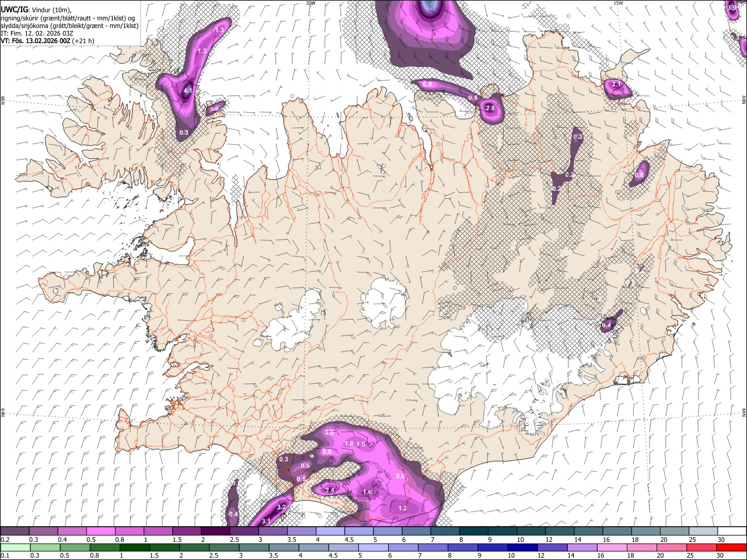This screenshot has height=560, width=747.
Task: Click the slydda/snjókoma legend description line
Action: point(69,26)
